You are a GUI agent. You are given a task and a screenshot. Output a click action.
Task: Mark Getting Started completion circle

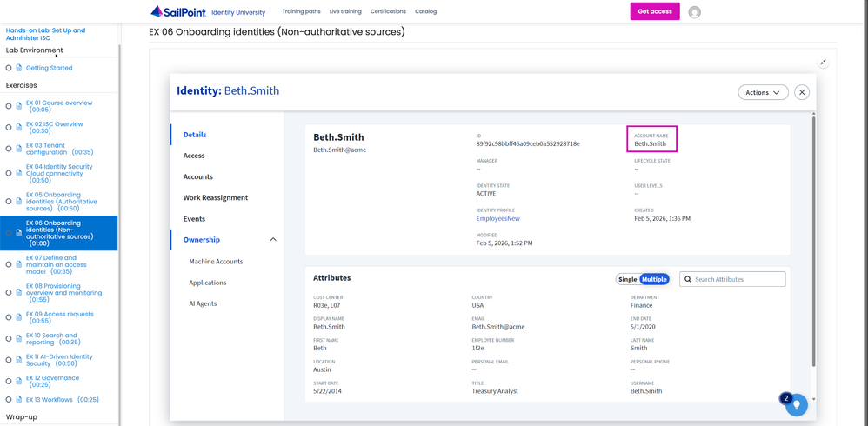[9, 68]
